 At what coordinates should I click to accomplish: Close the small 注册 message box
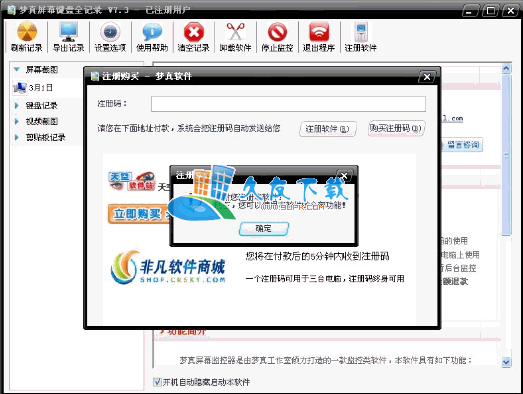344,175
